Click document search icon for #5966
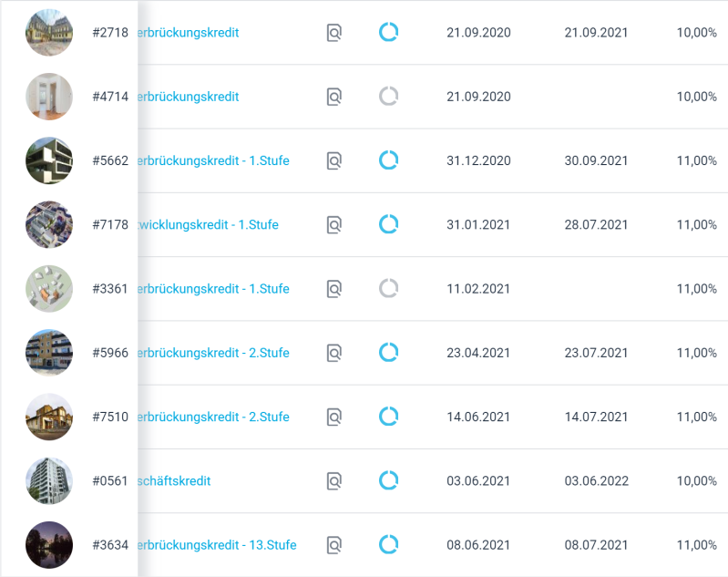Screen dimensions: 728x577 [334, 353]
